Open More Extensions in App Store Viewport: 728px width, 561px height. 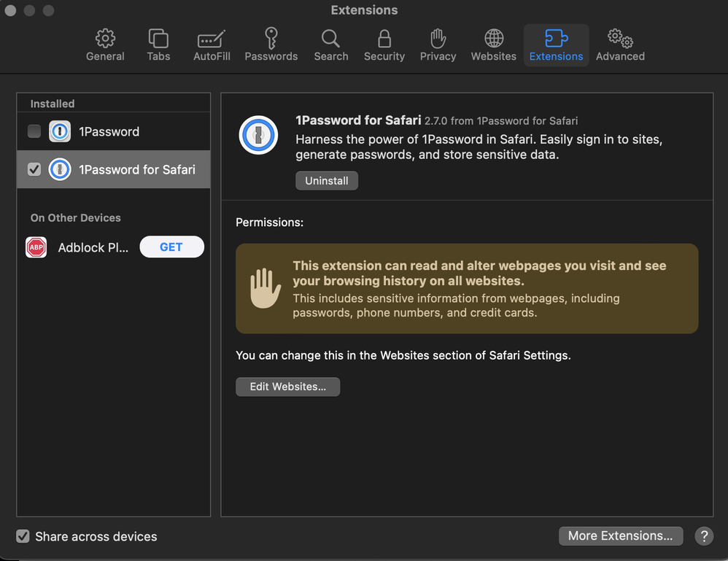point(620,535)
